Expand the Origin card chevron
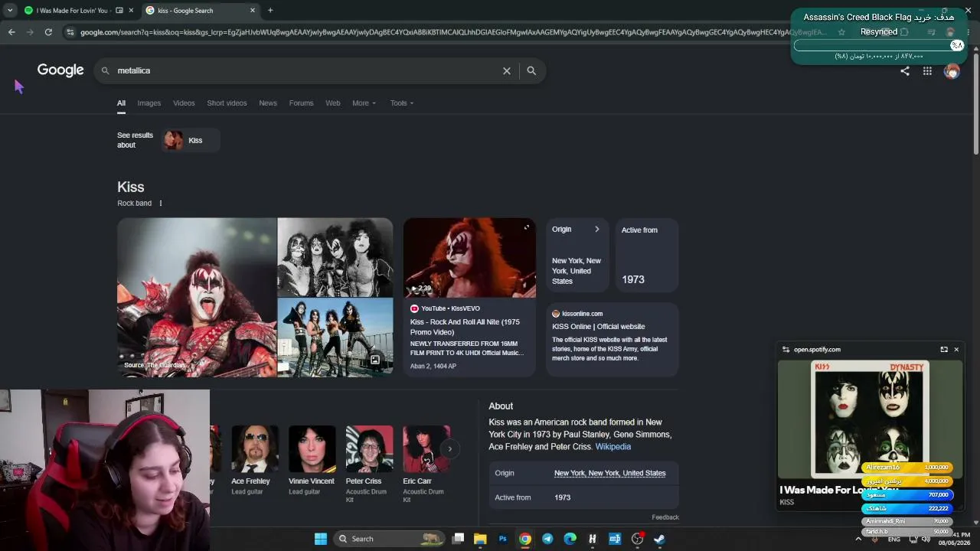 tap(597, 230)
